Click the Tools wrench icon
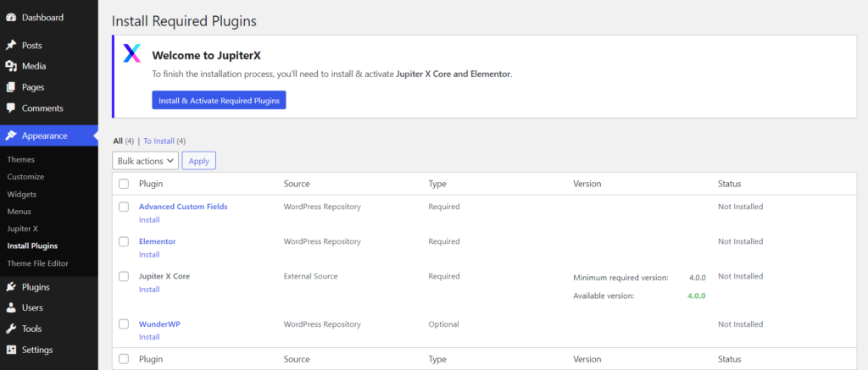 click(x=10, y=329)
